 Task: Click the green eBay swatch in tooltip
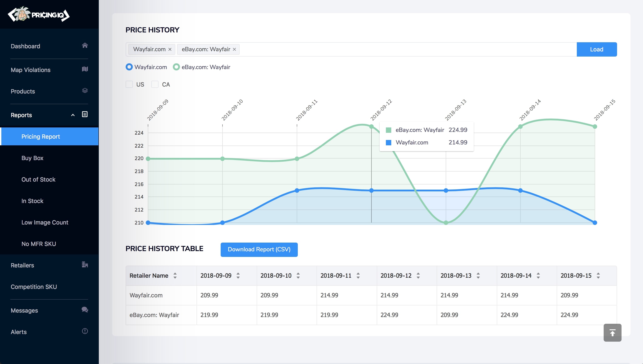click(x=388, y=130)
